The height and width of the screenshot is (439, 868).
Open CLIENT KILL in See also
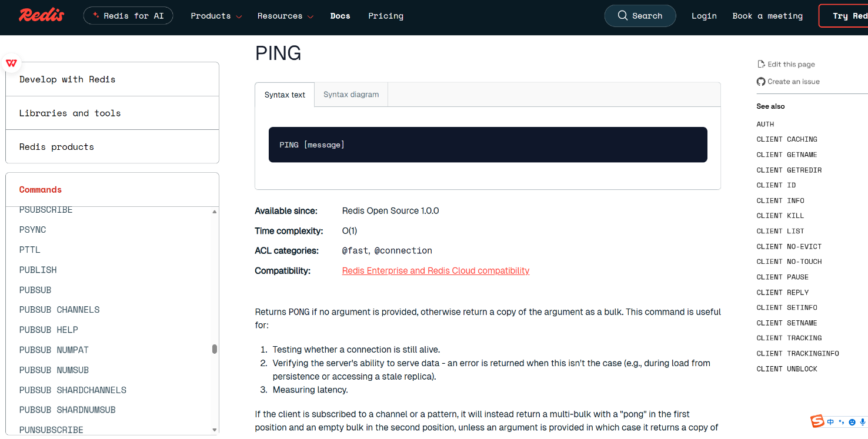coord(780,216)
